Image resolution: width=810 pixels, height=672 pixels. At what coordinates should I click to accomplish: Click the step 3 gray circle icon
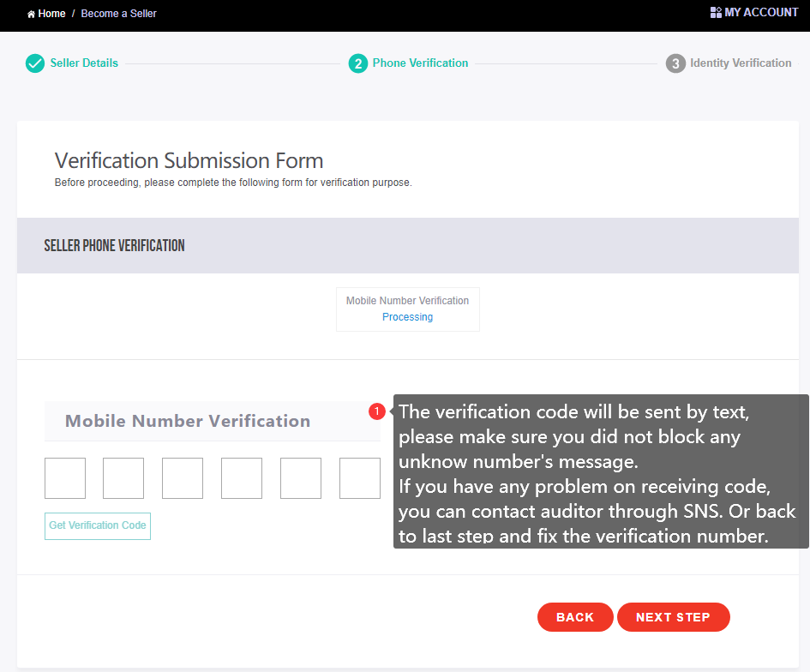pyautogui.click(x=675, y=63)
